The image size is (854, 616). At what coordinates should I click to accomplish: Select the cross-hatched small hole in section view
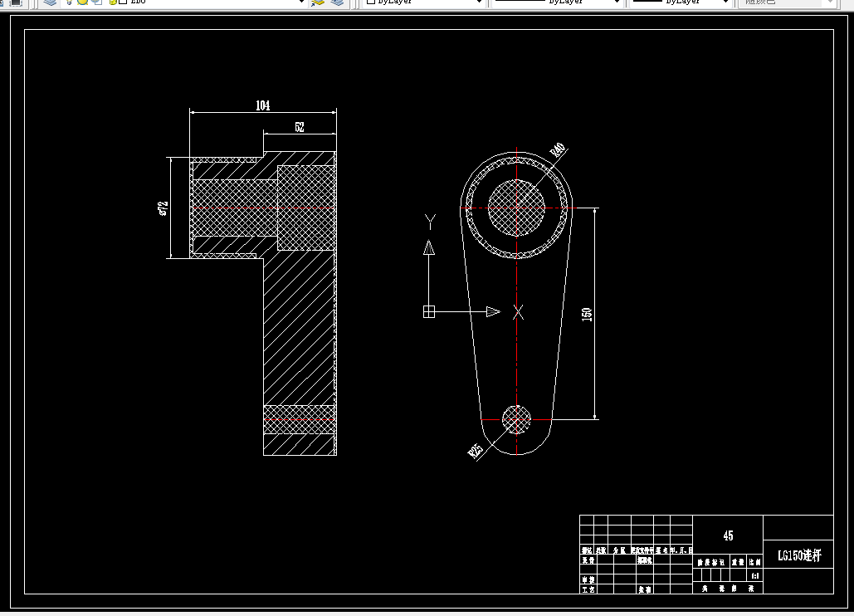[x=299, y=419]
